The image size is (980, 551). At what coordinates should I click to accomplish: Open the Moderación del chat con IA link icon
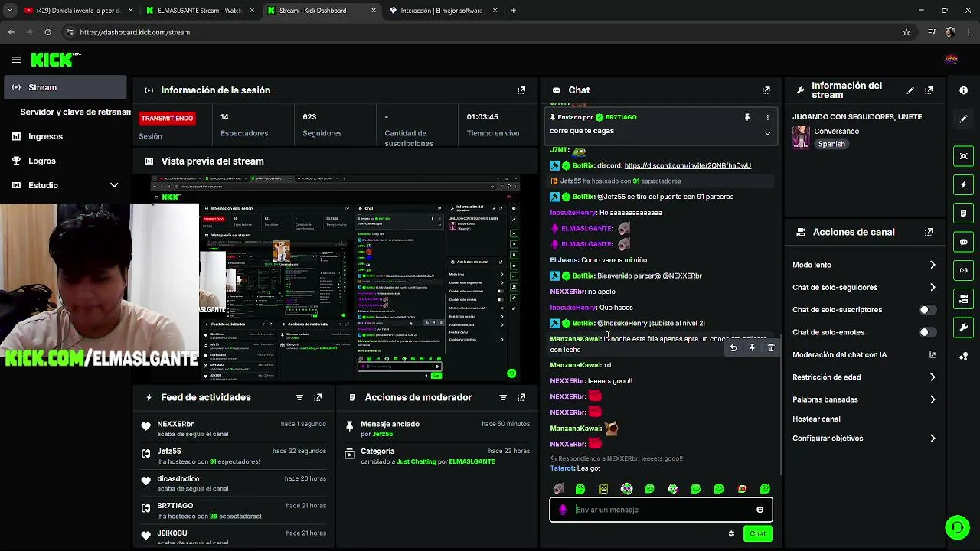click(933, 354)
